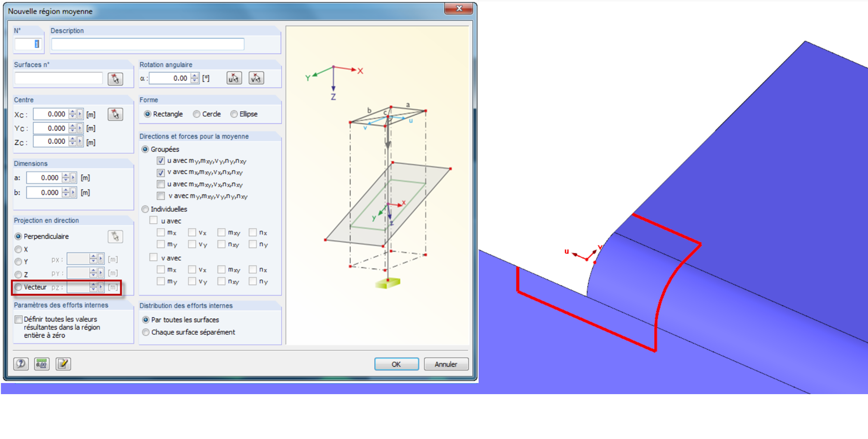Select the u-axis pick icon beside rotation angle
The image size is (868, 439).
tap(234, 78)
